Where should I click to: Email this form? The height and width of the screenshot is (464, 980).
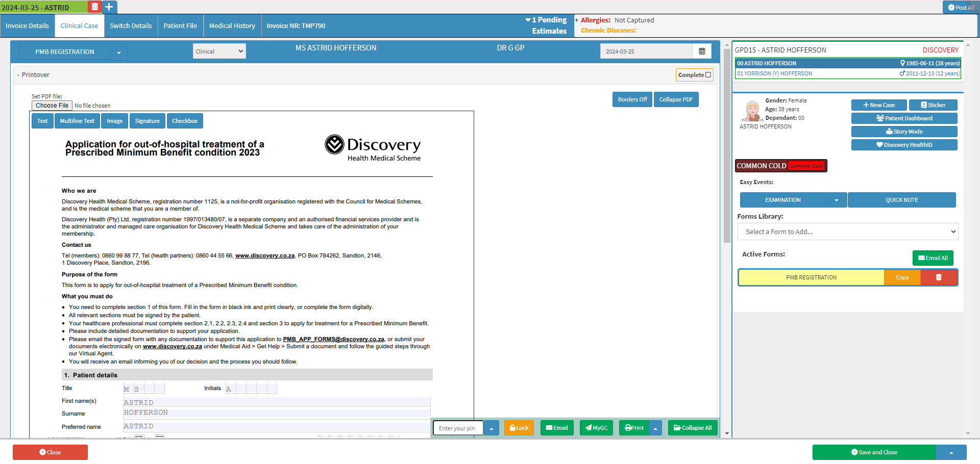click(x=557, y=428)
